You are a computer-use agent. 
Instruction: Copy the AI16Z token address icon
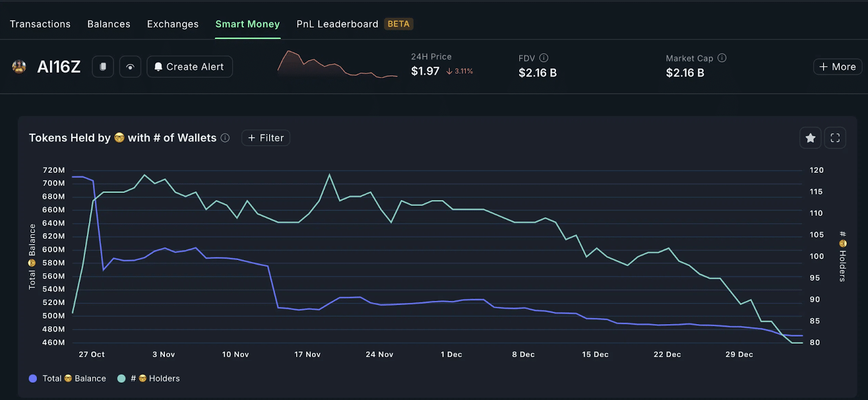point(103,67)
